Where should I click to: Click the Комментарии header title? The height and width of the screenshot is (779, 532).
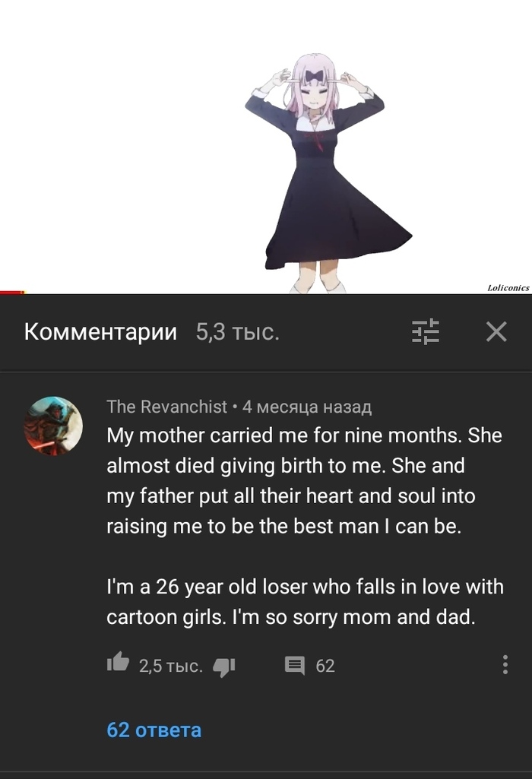point(100,332)
